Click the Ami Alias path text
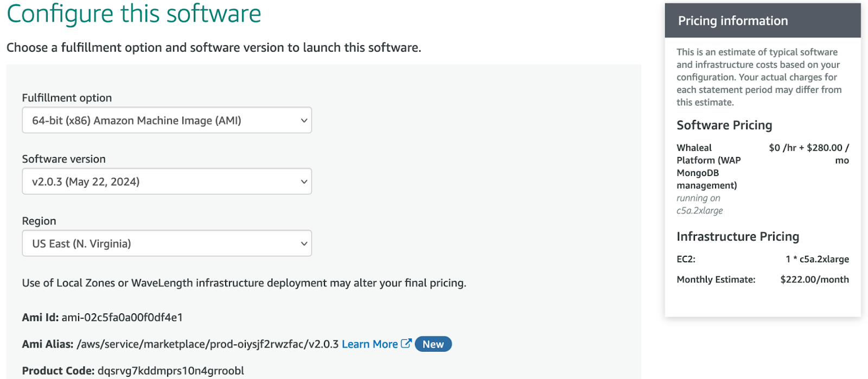Screen dimensions: 868x379 (208, 344)
